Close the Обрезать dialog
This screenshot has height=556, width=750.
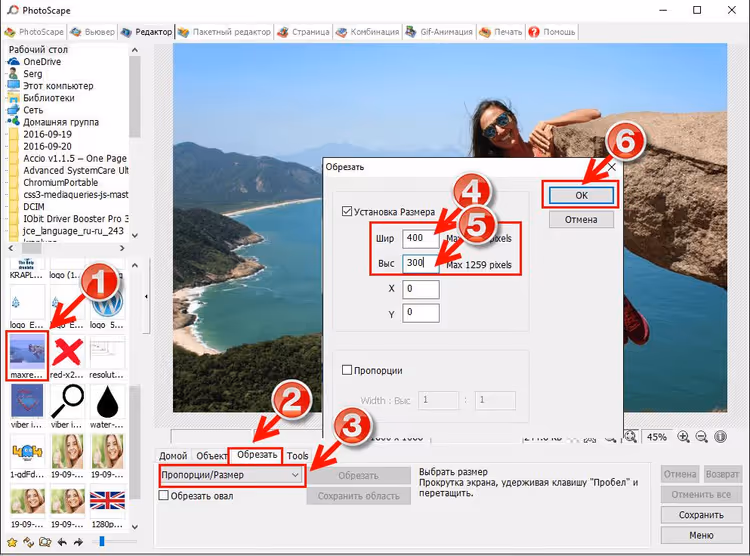[x=612, y=167]
